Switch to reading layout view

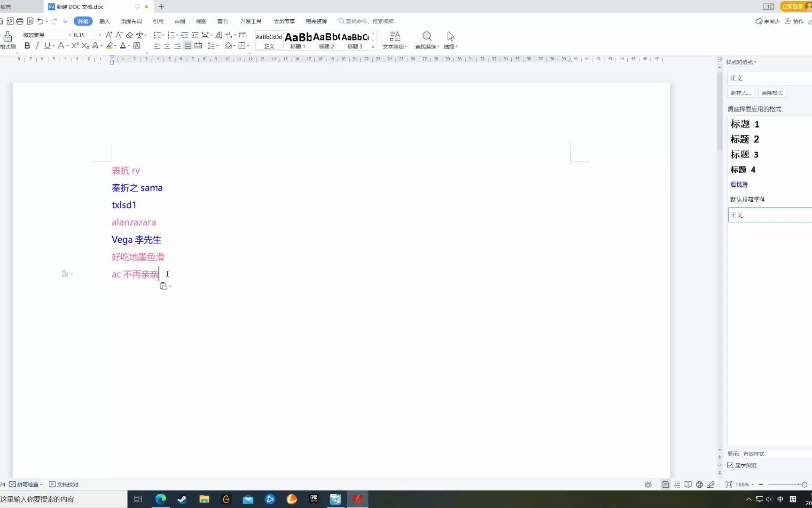688,484
